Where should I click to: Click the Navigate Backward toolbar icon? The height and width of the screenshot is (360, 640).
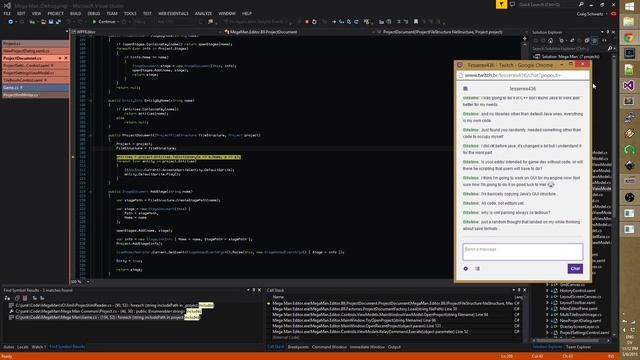pyautogui.click(x=10, y=22)
